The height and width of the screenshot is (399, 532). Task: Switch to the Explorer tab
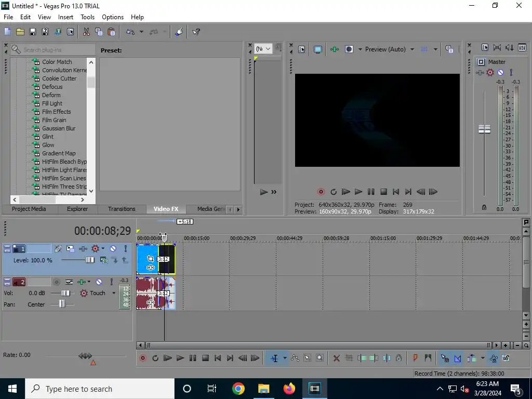(x=77, y=209)
